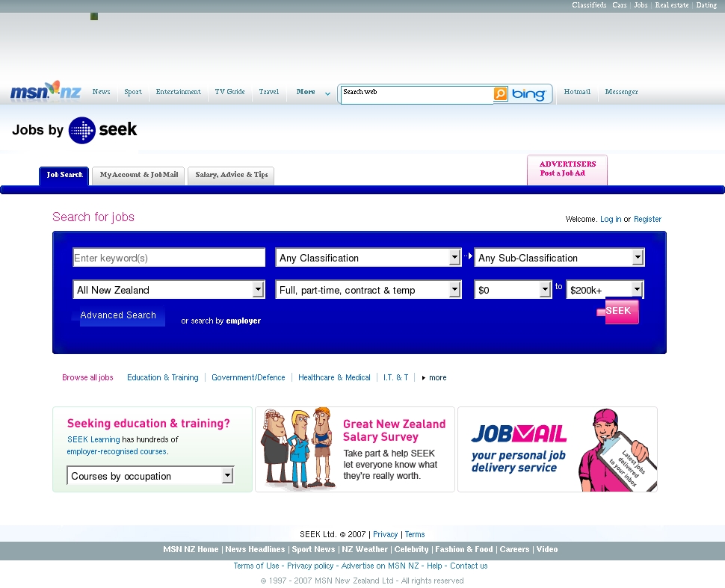This screenshot has width=725, height=588.
Task: Expand the More menu in MSN navigation
Action: tap(313, 92)
